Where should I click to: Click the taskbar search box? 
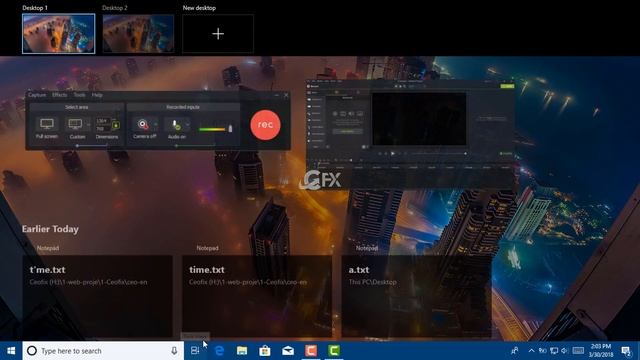pos(103,351)
